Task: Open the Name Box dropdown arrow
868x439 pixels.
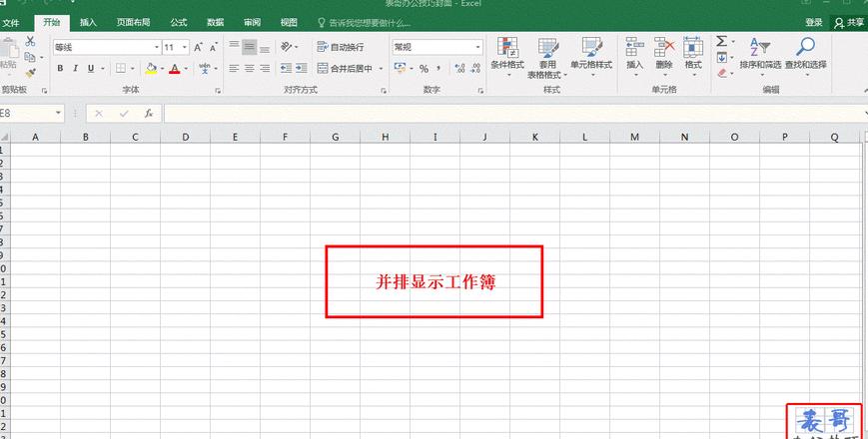Action: click(58, 114)
